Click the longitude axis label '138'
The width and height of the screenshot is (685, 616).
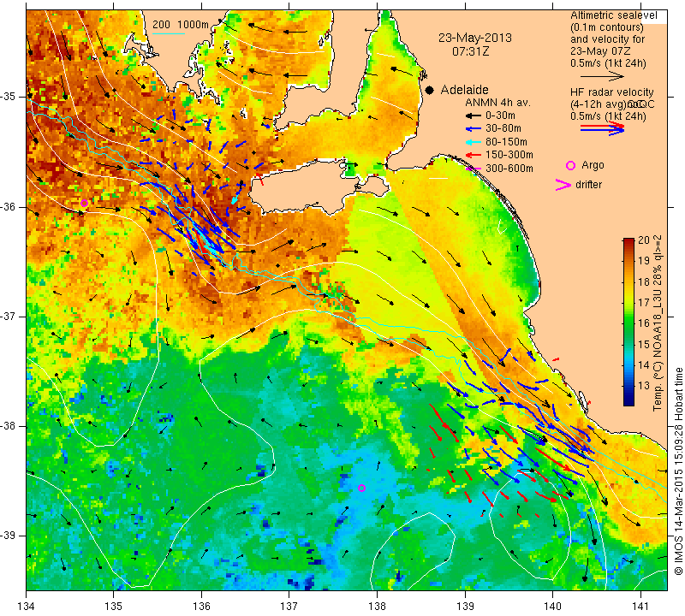[377, 606]
